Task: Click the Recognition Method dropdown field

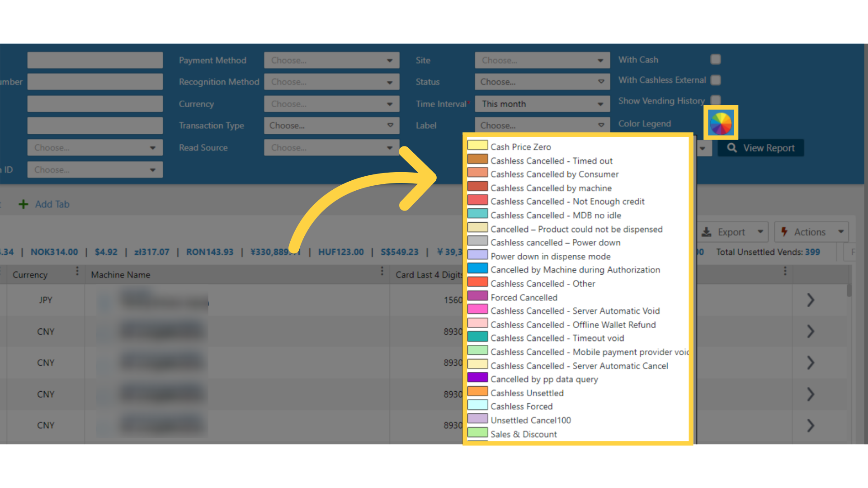Action: 331,82
